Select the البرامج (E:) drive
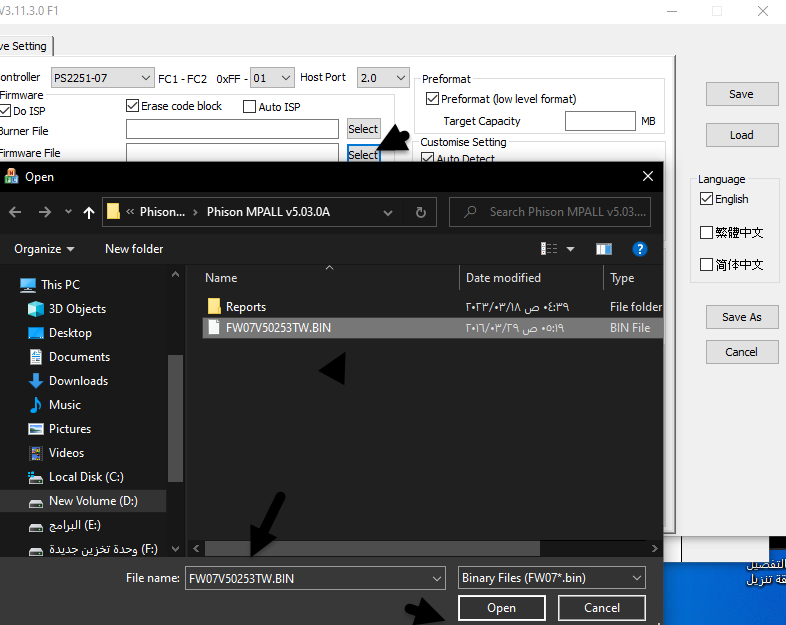This screenshot has width=786, height=625. pos(65,525)
